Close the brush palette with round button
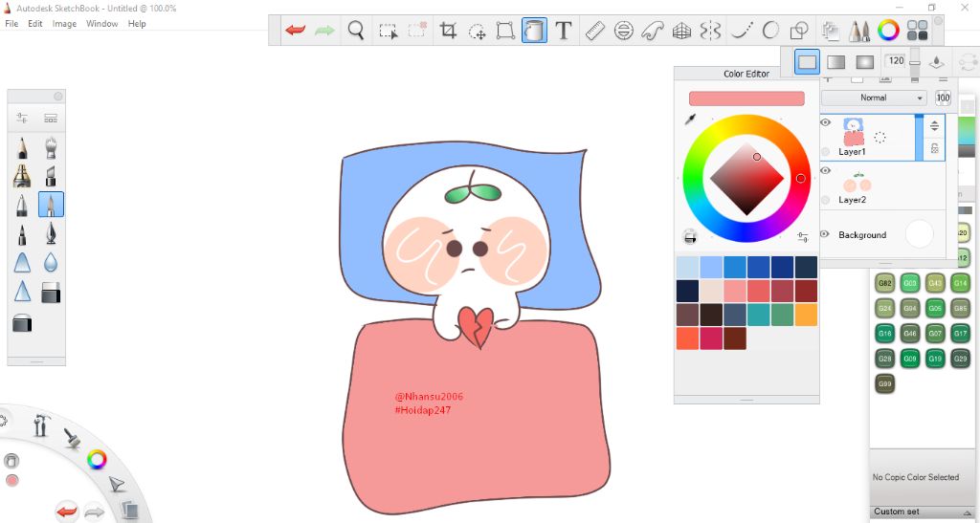980x523 pixels. (58, 97)
